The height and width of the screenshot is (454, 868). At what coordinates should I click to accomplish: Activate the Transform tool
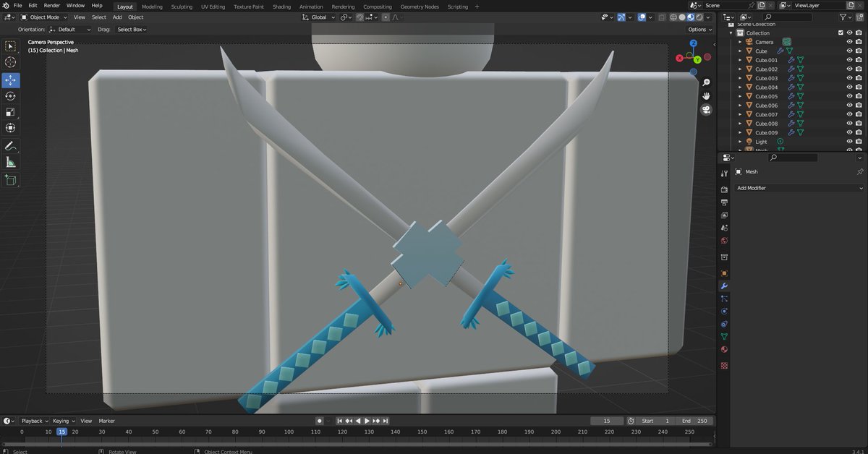point(11,128)
